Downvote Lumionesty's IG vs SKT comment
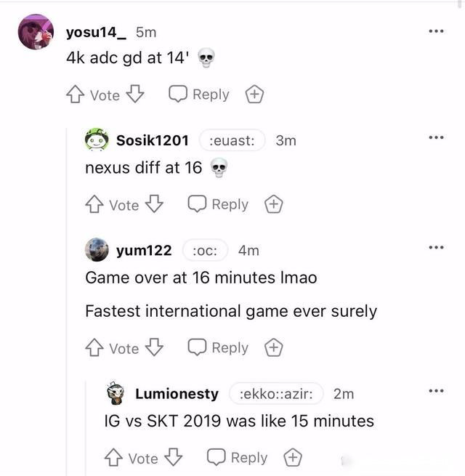Screen dimensions: 465x476 click(174, 458)
